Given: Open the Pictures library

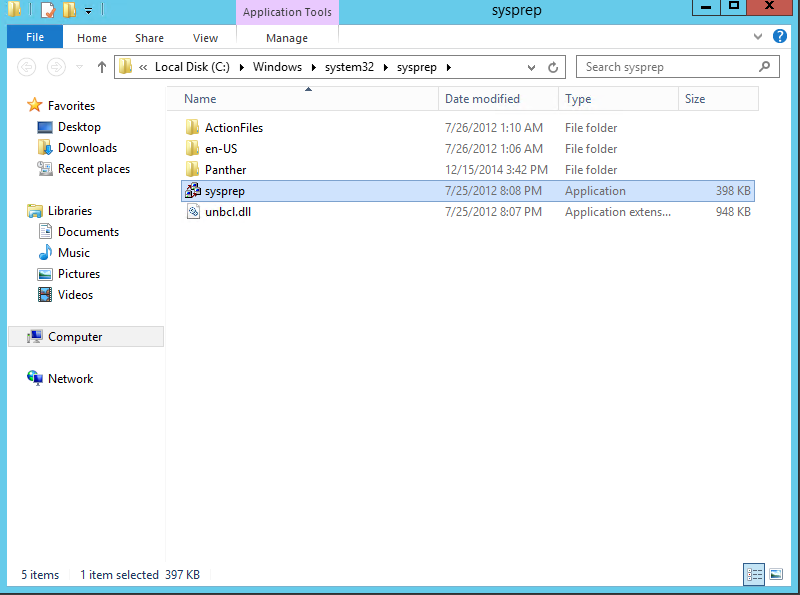Looking at the screenshot, I should tap(79, 274).
